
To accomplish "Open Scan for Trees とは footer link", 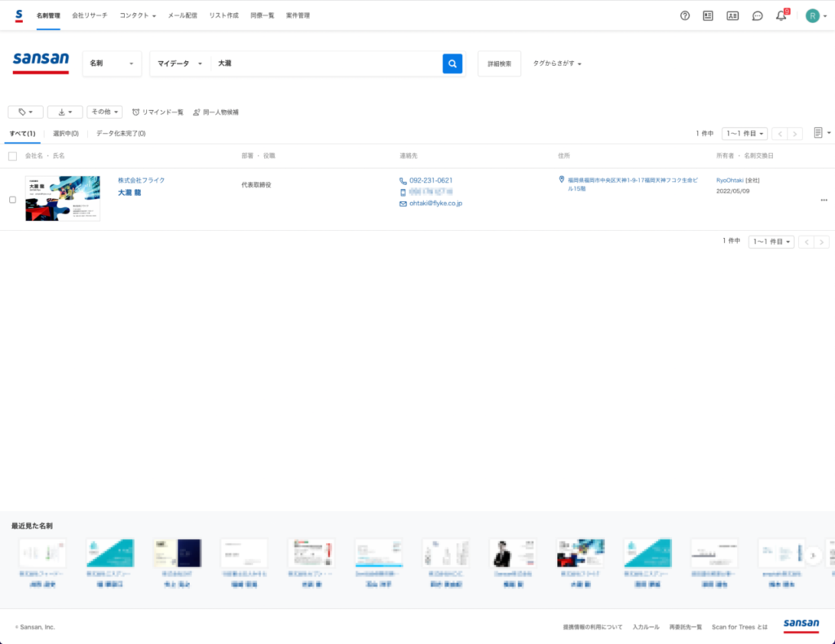I will pyautogui.click(x=740, y=627).
